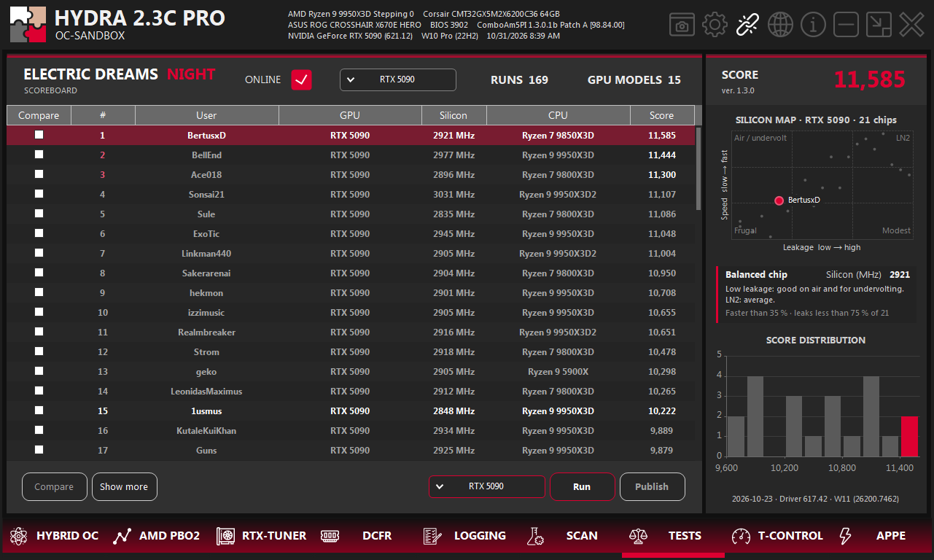934x560 pixels.
Task: Select the Linkman440 user row
Action: 351,253
